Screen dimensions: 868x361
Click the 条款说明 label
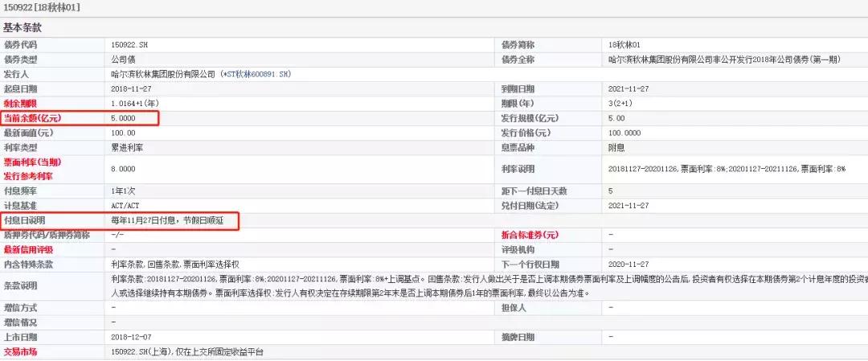[20, 286]
